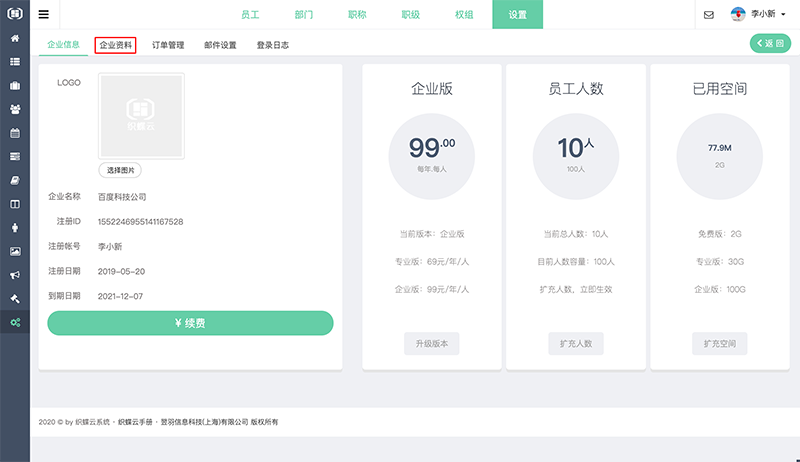Switch to 订单管理 tab
800x462 pixels.
click(x=168, y=45)
